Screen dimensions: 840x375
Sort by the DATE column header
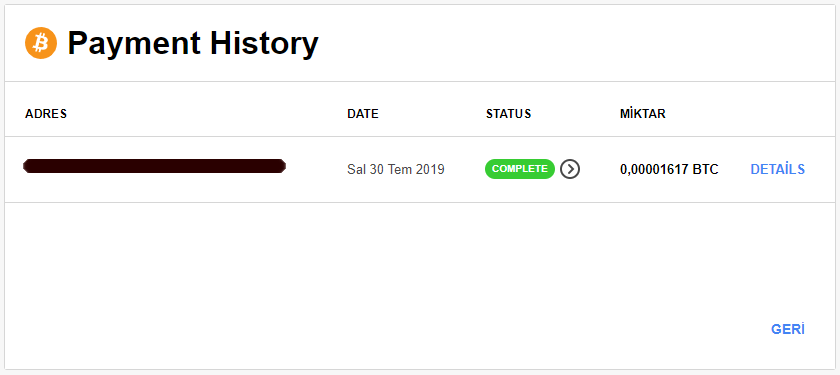(363, 114)
